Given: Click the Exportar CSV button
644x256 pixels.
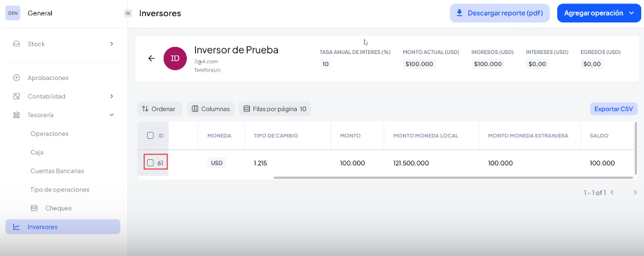Looking at the screenshot, I should [614, 109].
